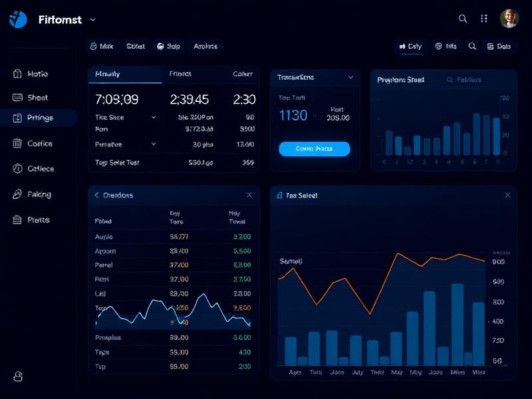
Task: Open Arolnrs from the toolbar
Action: pyautogui.click(x=205, y=47)
